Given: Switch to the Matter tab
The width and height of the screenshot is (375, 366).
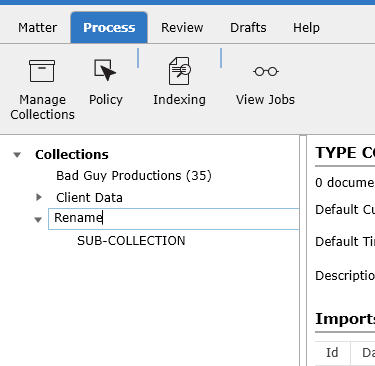Looking at the screenshot, I should (x=37, y=28).
